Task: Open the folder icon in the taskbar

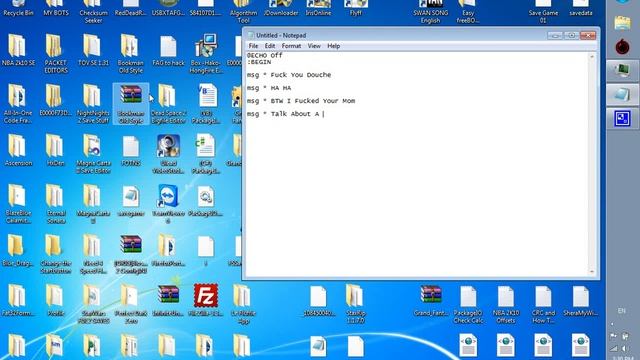Action: [x=622, y=22]
